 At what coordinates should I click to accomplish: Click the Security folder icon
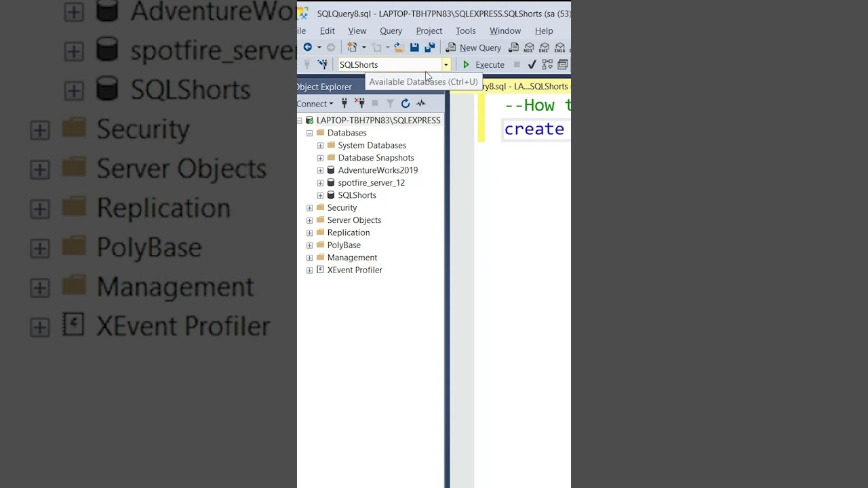(320, 207)
